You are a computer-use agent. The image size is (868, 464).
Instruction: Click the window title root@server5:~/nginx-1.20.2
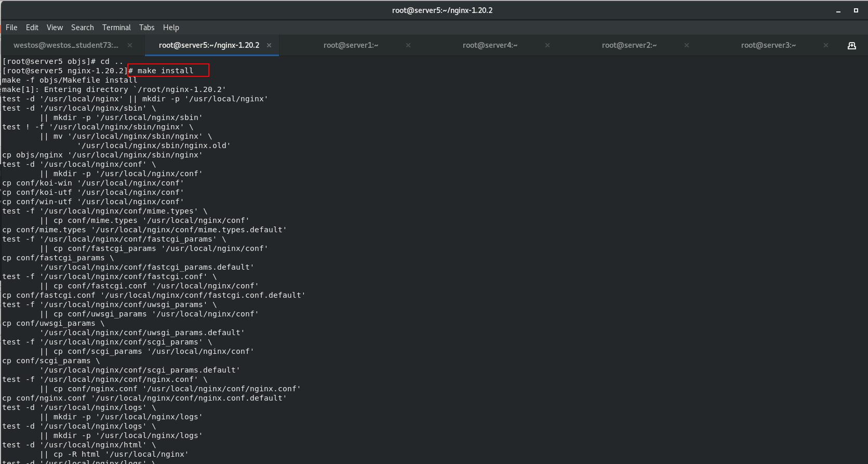(442, 10)
